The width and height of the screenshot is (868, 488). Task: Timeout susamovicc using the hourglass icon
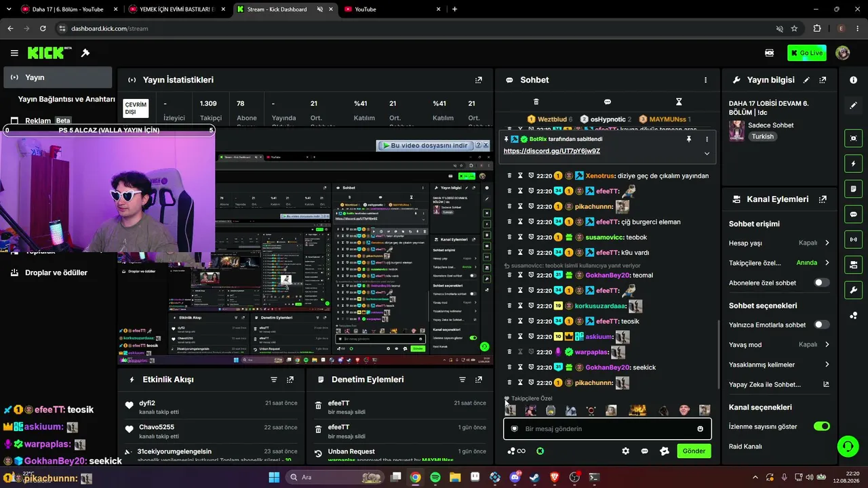(521, 237)
